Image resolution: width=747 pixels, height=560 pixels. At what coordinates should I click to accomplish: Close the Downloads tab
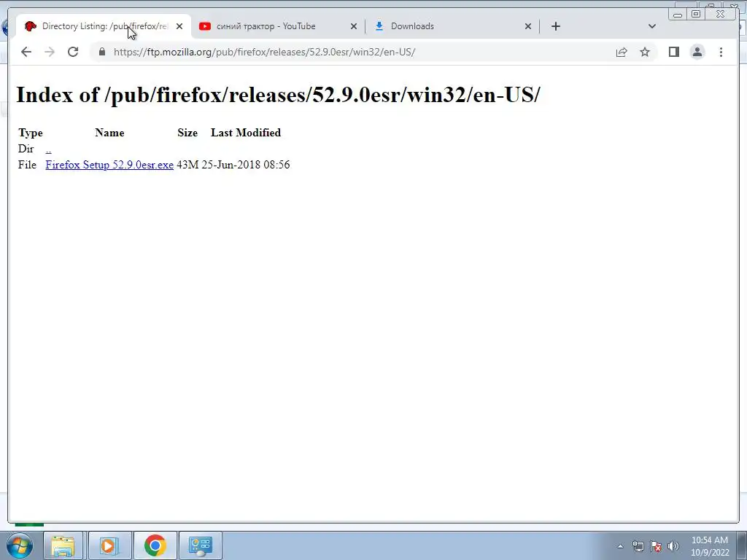pos(528,26)
